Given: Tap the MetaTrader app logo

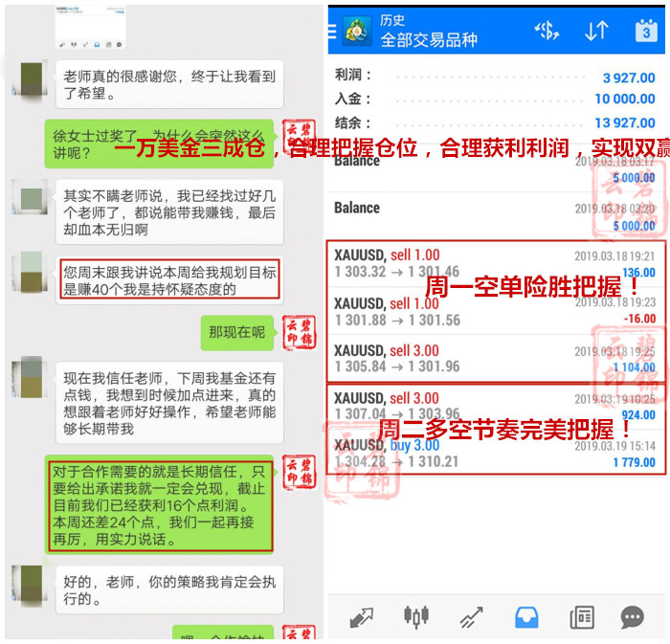Looking at the screenshot, I should [358, 30].
